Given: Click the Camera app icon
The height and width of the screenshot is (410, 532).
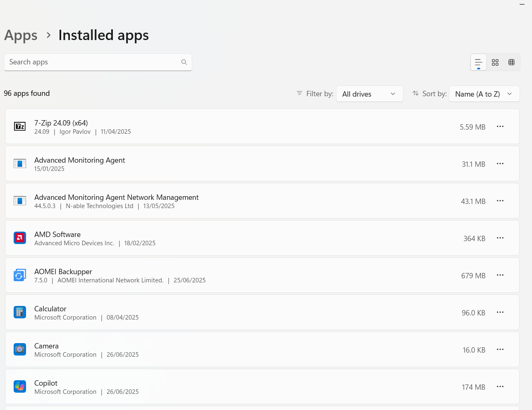Looking at the screenshot, I should (20, 349).
